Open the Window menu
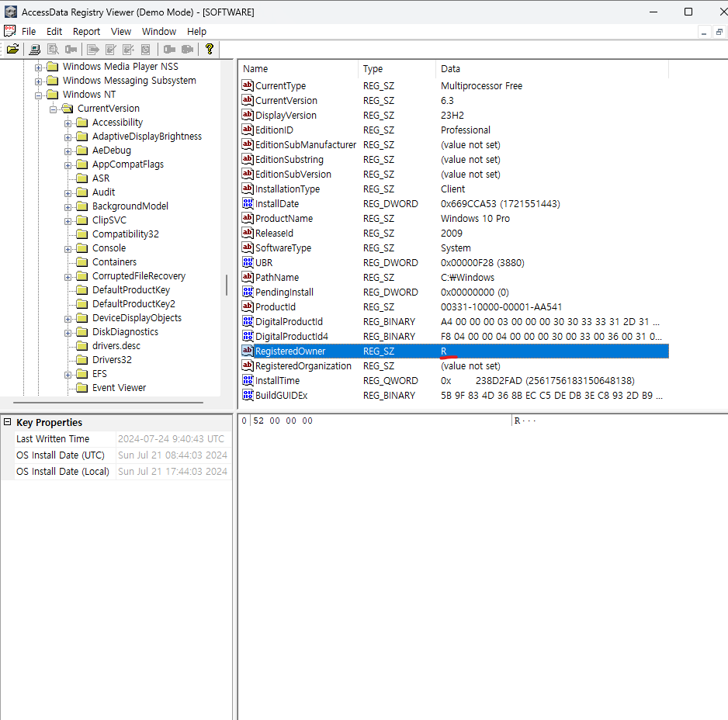The height and width of the screenshot is (720, 728). coord(159,32)
